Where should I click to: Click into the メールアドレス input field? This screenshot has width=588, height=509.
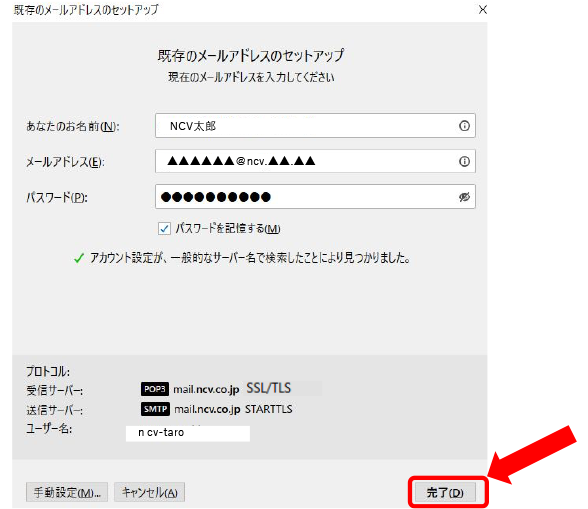click(x=315, y=161)
